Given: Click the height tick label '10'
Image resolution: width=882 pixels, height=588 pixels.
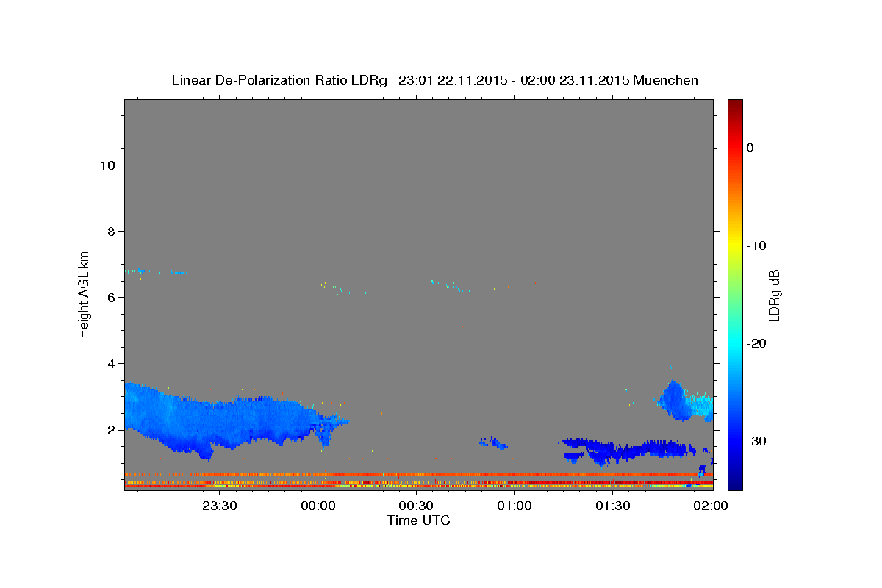Looking at the screenshot, I should point(107,165).
